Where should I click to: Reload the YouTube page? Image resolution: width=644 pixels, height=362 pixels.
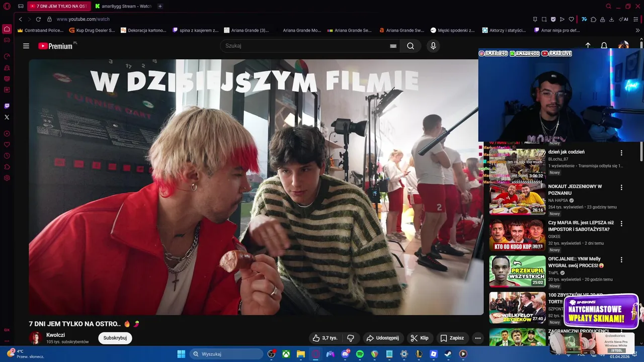point(38,19)
